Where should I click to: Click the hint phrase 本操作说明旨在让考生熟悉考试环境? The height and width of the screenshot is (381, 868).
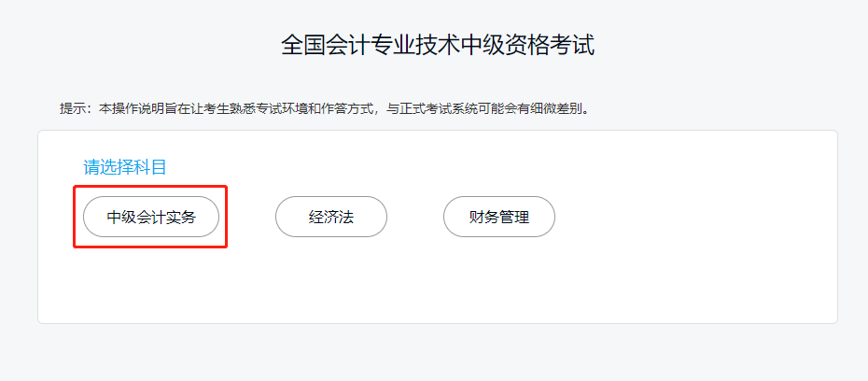(x=203, y=108)
